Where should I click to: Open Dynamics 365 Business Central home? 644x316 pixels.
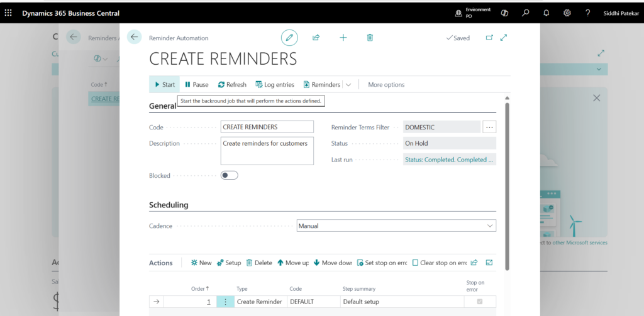[x=70, y=13]
